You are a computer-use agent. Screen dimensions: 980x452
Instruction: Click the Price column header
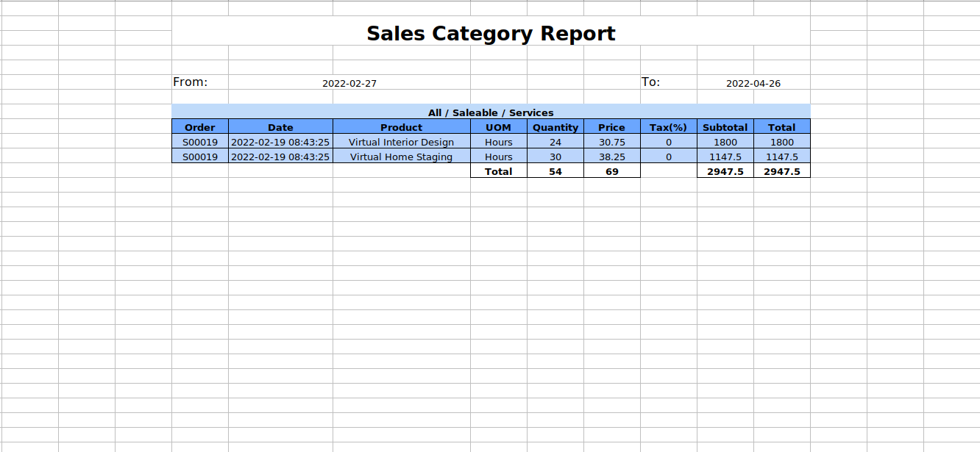tap(611, 127)
